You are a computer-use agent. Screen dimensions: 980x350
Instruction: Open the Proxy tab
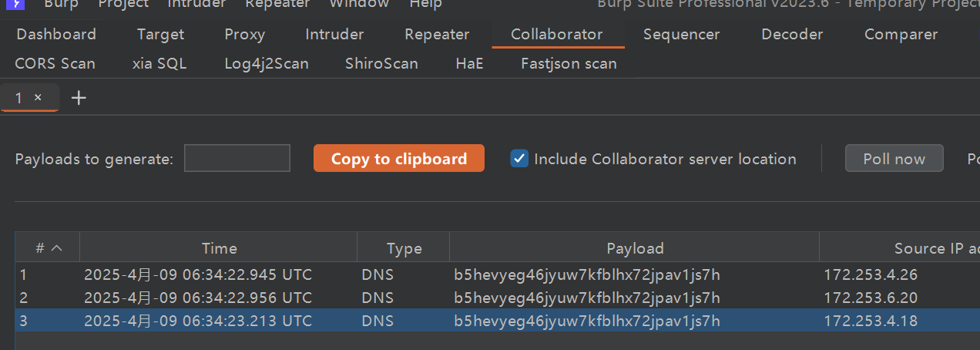click(245, 35)
